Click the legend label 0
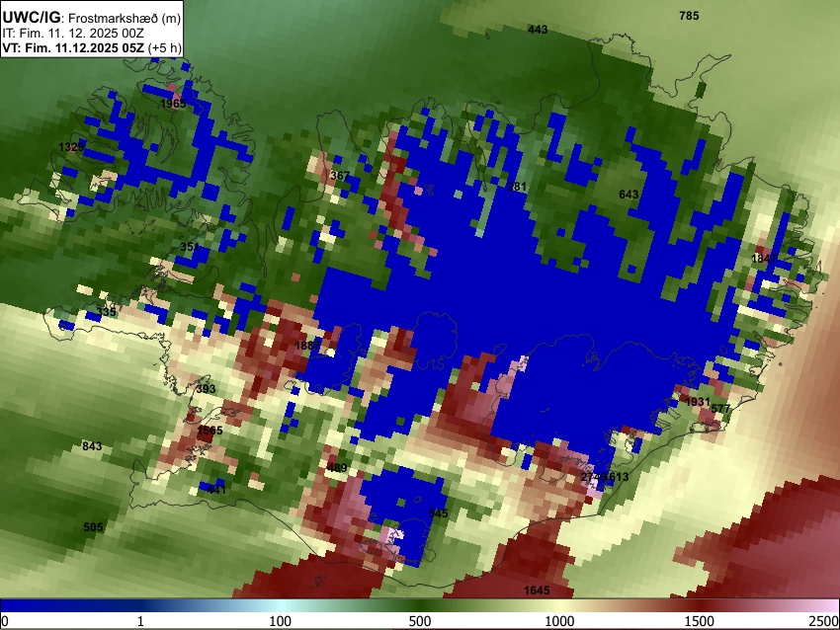 5,621
